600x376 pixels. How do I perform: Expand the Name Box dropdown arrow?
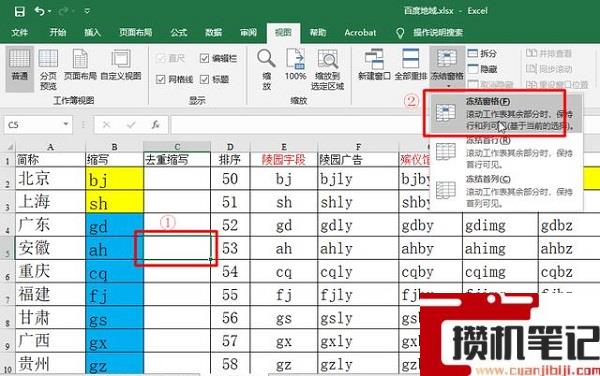(66, 124)
